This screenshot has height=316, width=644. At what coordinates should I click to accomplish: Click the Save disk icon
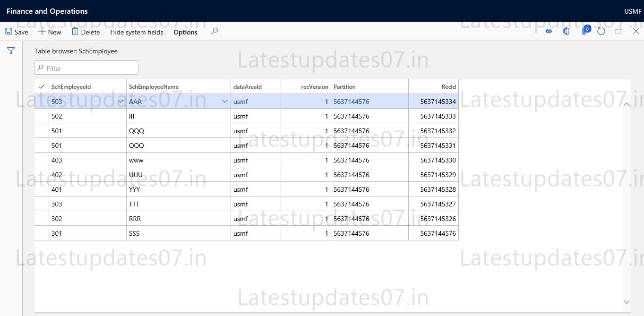click(x=9, y=31)
